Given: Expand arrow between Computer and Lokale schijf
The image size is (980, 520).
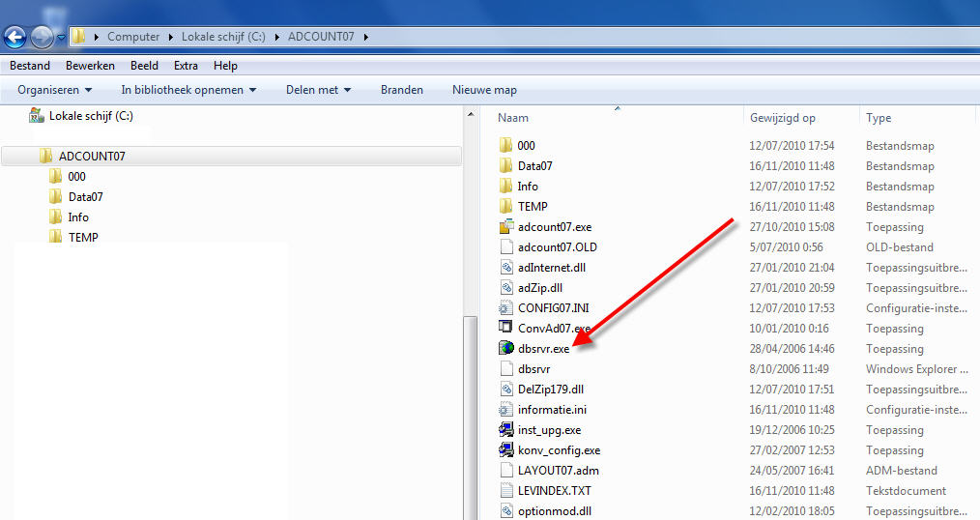Looking at the screenshot, I should click(x=171, y=37).
